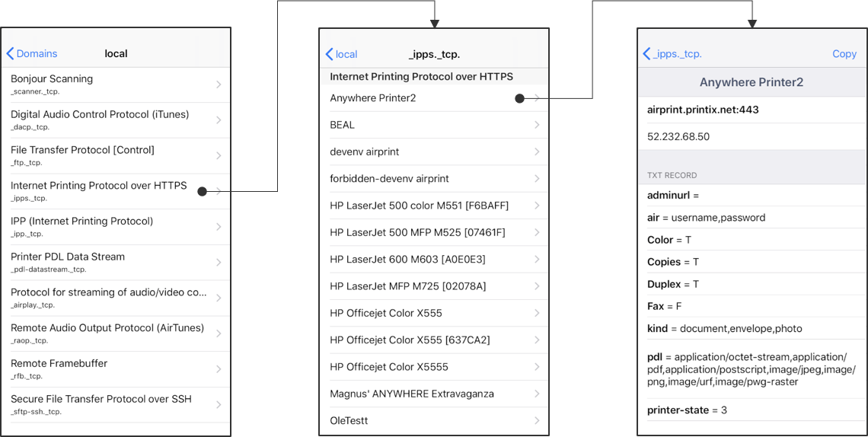Tap the chevron for HP Officejet Color X5555

[537, 367]
